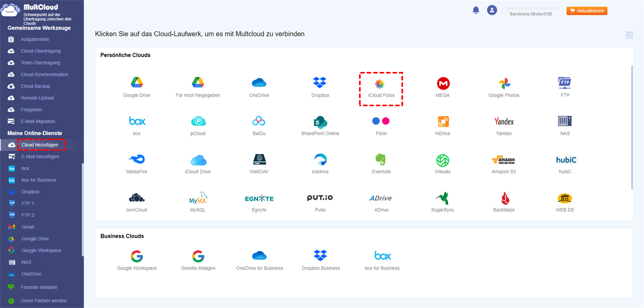Choose the pCloud service icon
Viewport: 644px width, 308px height.
[198, 121]
